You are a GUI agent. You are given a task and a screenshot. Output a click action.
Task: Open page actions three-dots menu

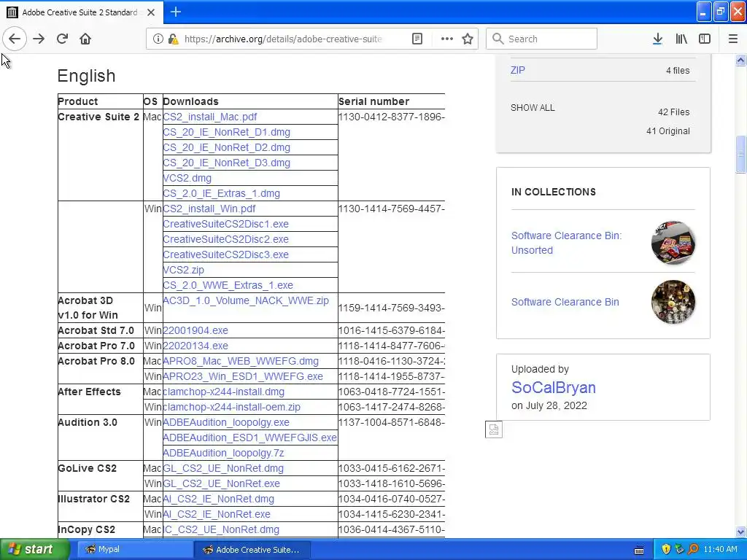(x=447, y=39)
